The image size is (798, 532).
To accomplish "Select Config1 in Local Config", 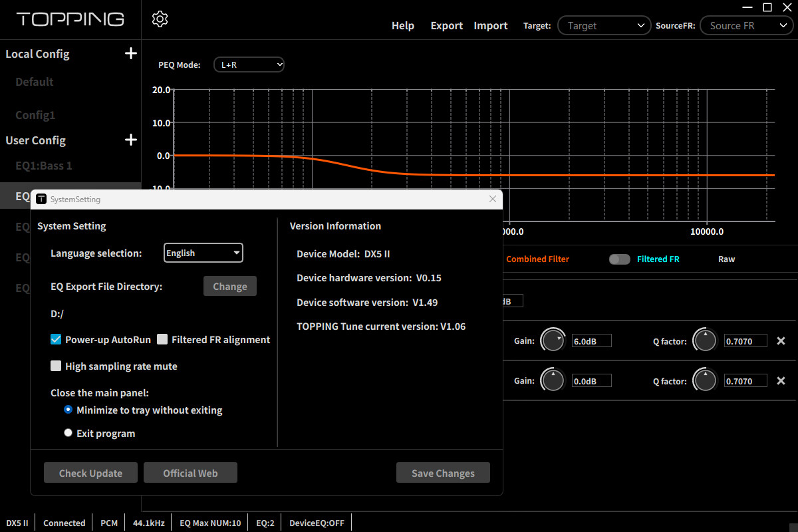I will [x=35, y=115].
